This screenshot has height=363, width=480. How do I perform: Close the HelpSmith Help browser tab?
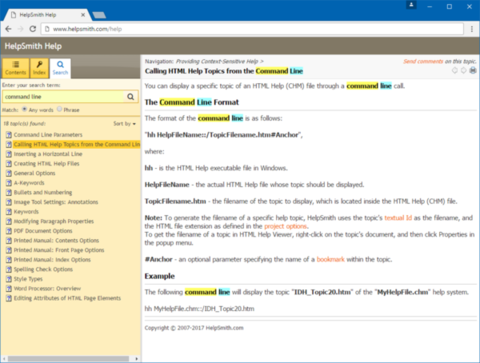pos(83,15)
